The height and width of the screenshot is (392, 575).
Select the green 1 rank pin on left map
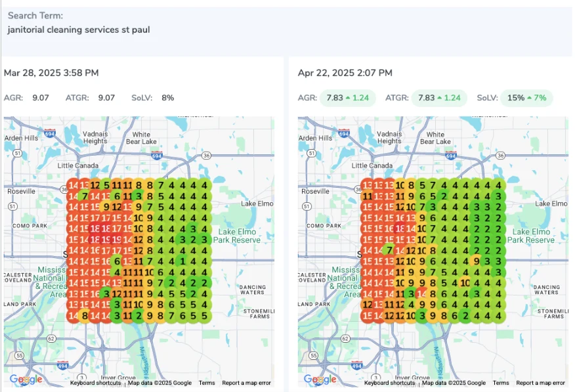coord(183,261)
